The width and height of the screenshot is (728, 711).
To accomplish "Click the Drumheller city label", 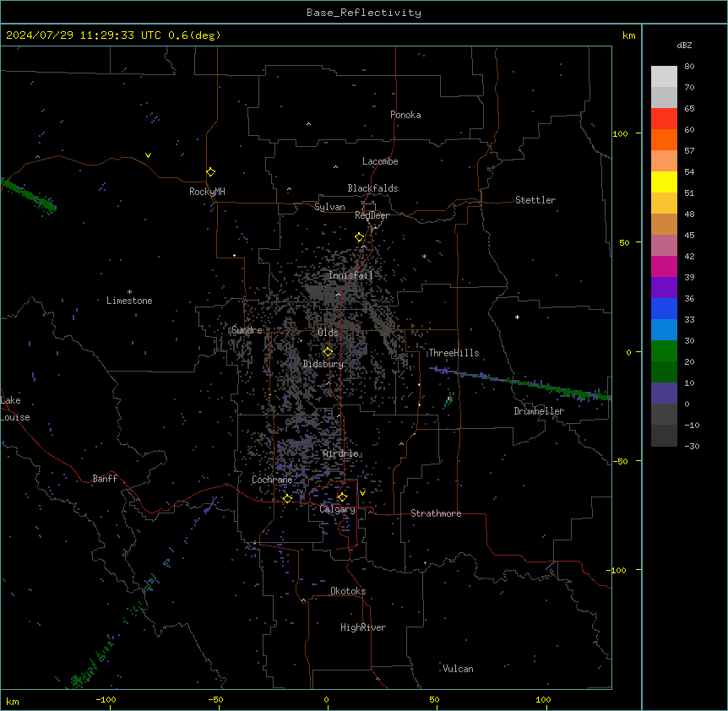I will click(539, 411).
